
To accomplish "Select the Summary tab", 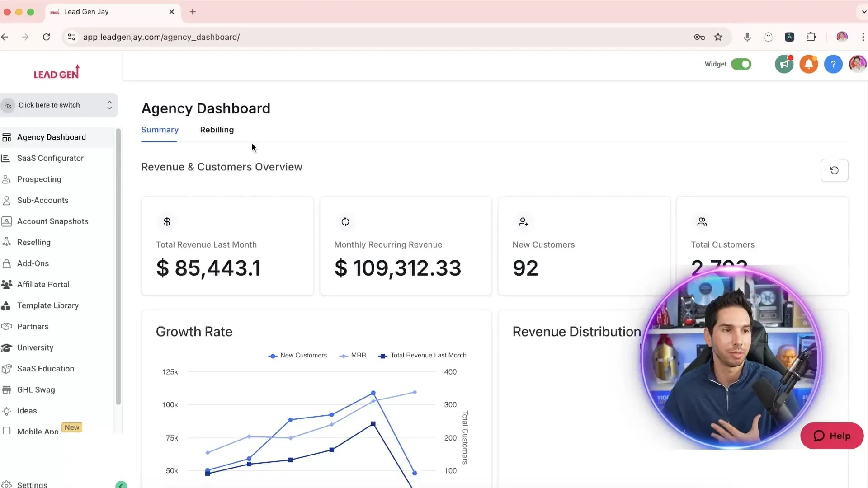I will coord(160,130).
